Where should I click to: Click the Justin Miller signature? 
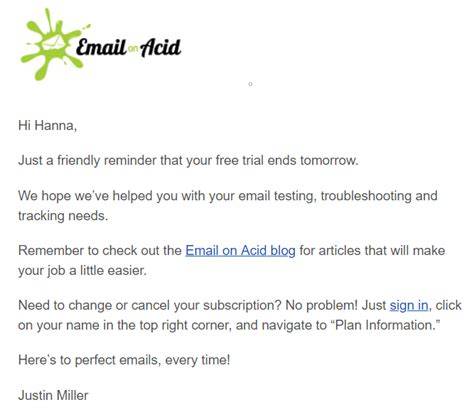[x=53, y=395]
